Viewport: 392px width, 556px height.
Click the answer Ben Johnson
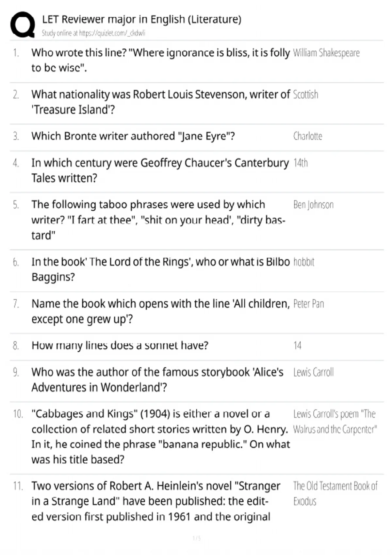[x=313, y=205]
